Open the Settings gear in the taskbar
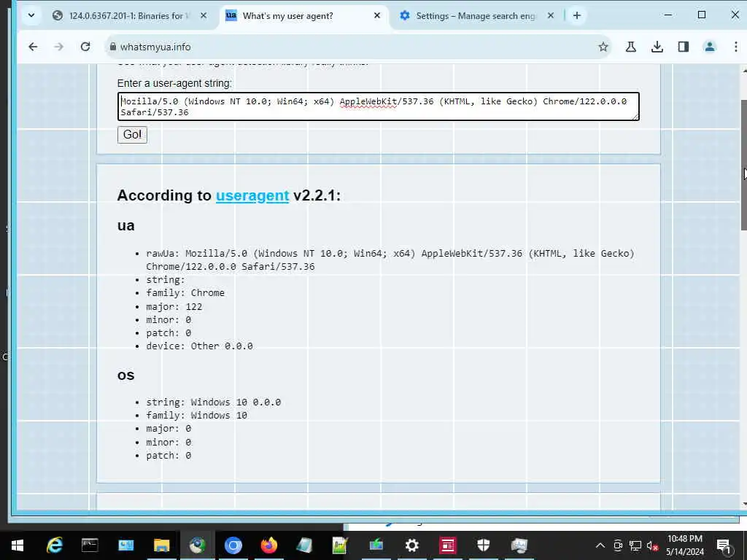Viewport: 747px width, 560px height. click(411, 545)
